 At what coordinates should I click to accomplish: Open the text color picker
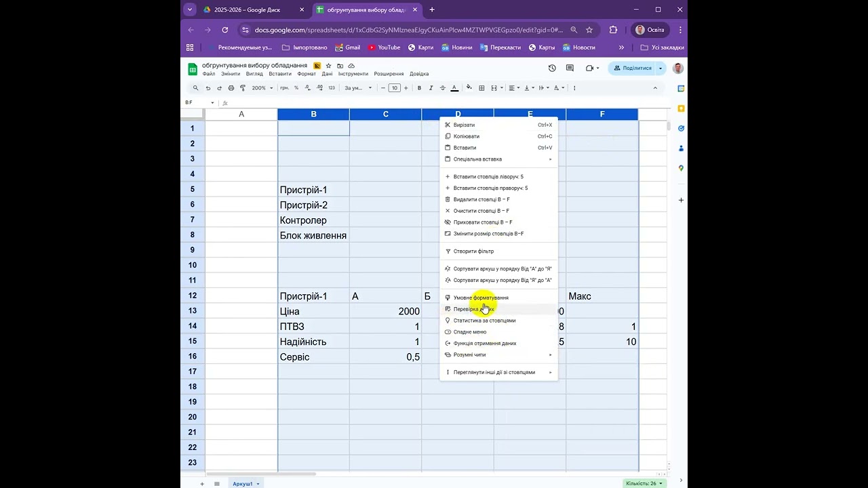pos(454,88)
